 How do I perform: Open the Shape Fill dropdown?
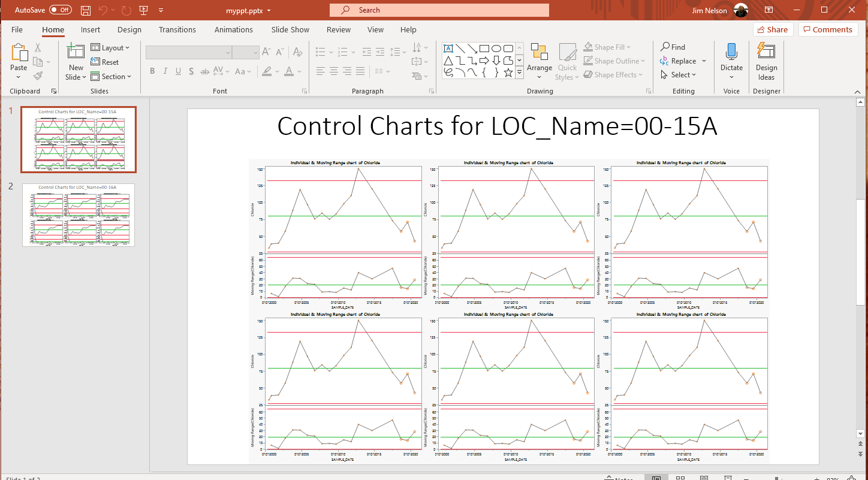608,47
